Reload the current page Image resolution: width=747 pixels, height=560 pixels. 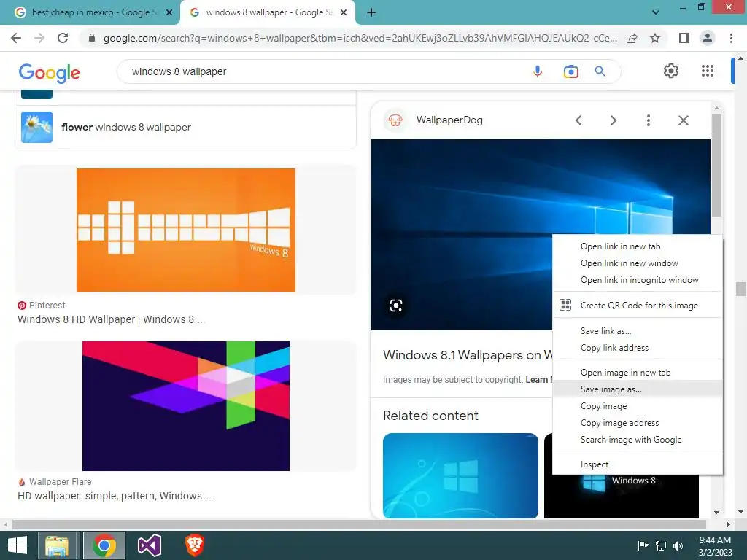tap(63, 38)
